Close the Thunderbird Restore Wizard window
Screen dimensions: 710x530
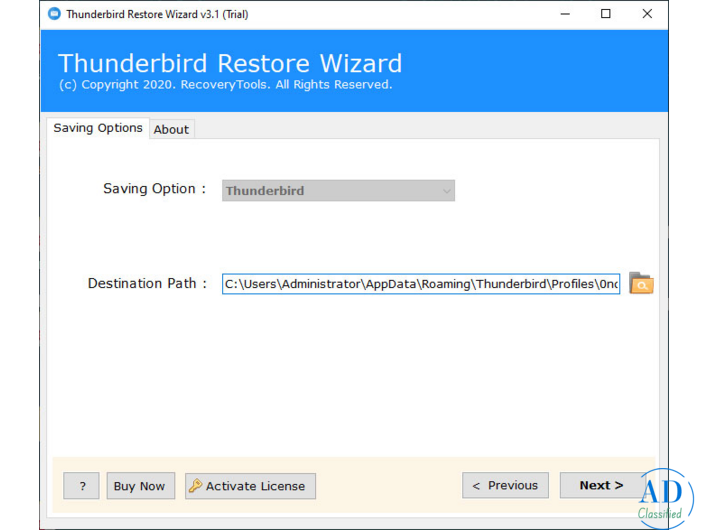[647, 14]
